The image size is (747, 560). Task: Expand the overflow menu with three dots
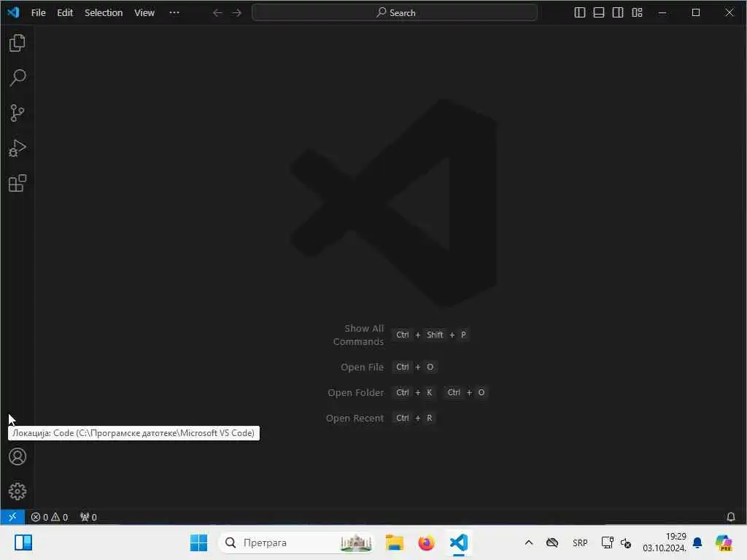[x=174, y=13]
